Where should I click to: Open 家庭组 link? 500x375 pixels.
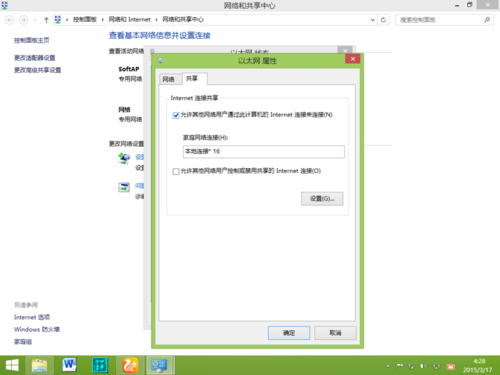pyautogui.click(x=23, y=342)
